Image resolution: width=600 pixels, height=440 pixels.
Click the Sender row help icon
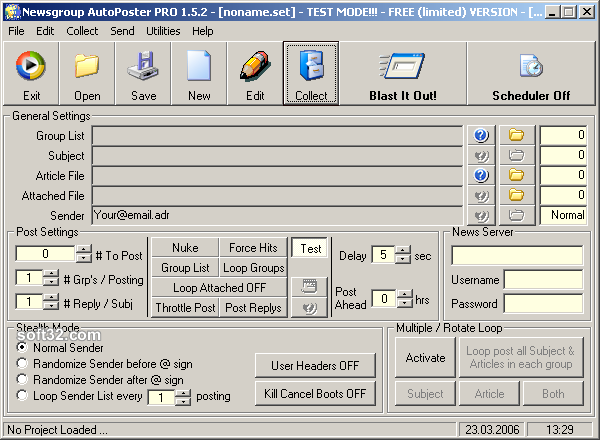coord(481,215)
